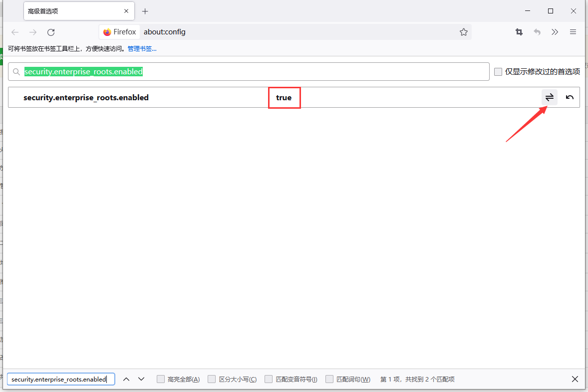This screenshot has width=588, height=392.
Task: Click the forward navigation arrow
Action: [33, 32]
